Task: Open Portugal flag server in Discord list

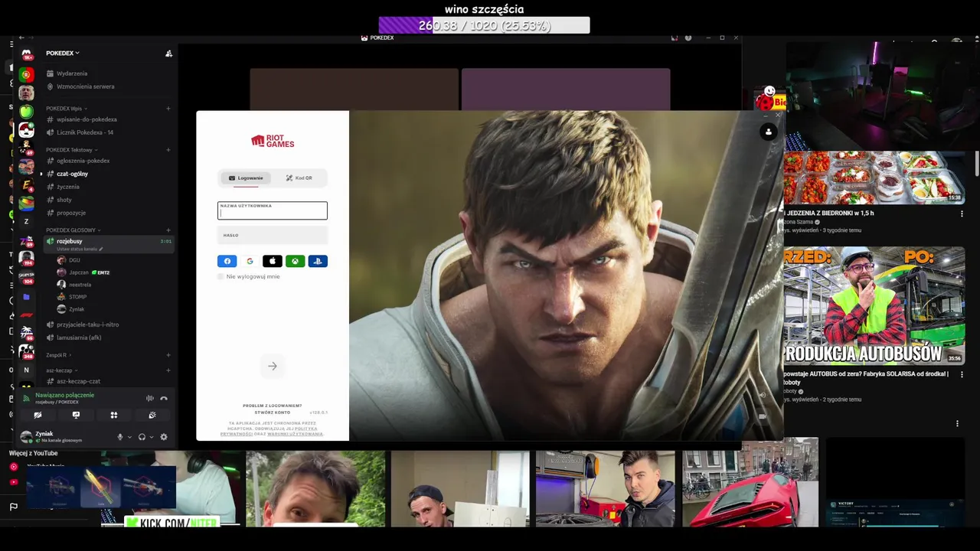Action: click(26, 74)
